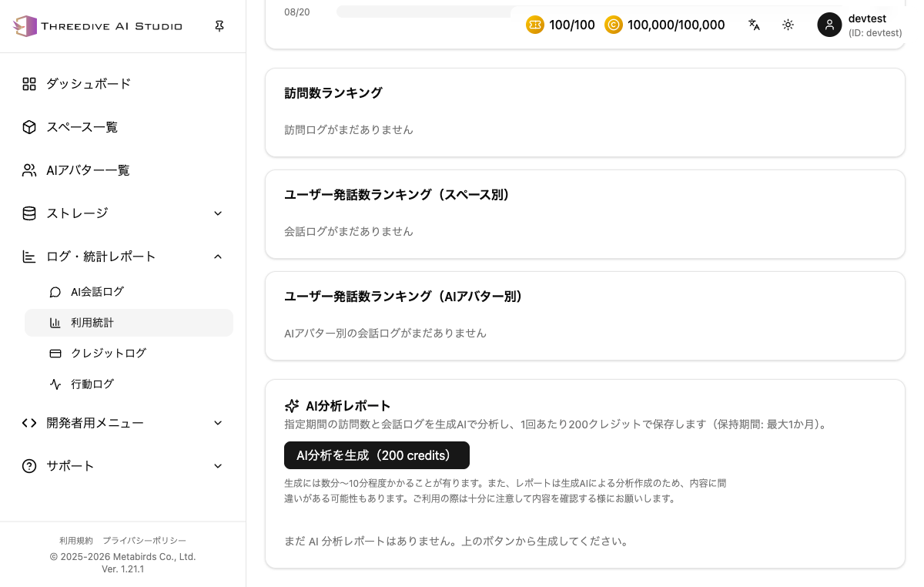Click the chat bubble icon for AI会話ログ
This screenshot has height=587, width=924.
pos(55,292)
